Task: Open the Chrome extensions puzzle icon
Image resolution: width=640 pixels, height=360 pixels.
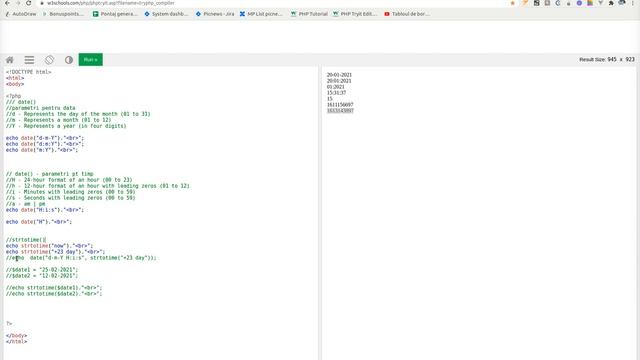Action: coord(611,3)
